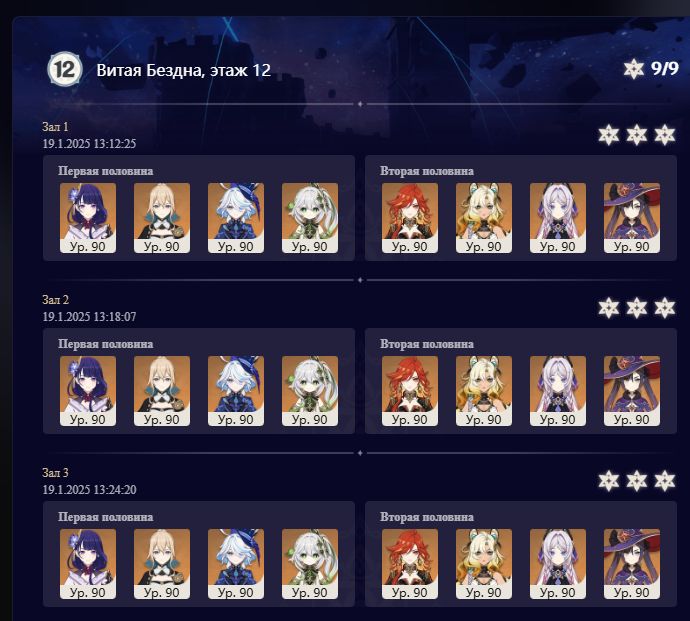Viewport: 690px width, 621px height.
Task: Click Furina portrait in Hall 2 first half
Action: click(236, 391)
